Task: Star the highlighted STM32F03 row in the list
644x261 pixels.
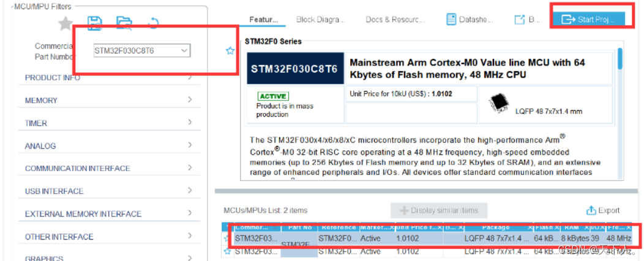Action: (227, 238)
